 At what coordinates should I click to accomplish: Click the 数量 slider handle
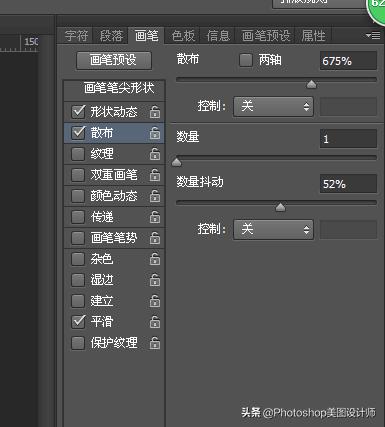point(177,162)
